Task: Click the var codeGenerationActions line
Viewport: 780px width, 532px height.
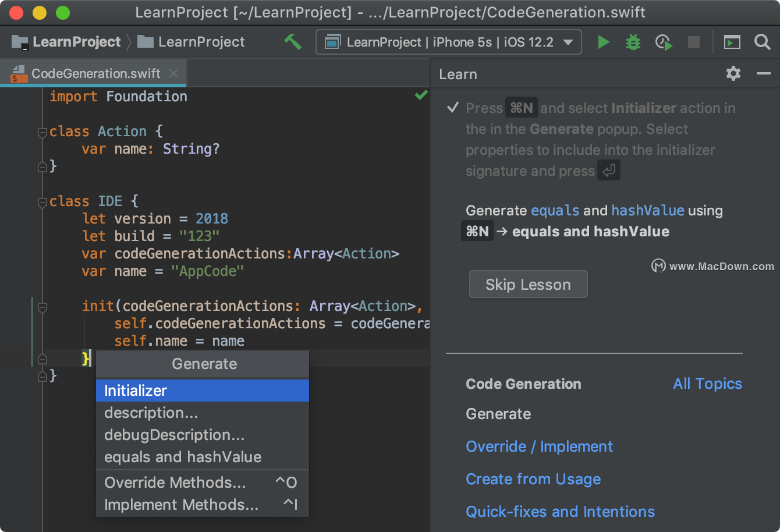Action: 241,254
